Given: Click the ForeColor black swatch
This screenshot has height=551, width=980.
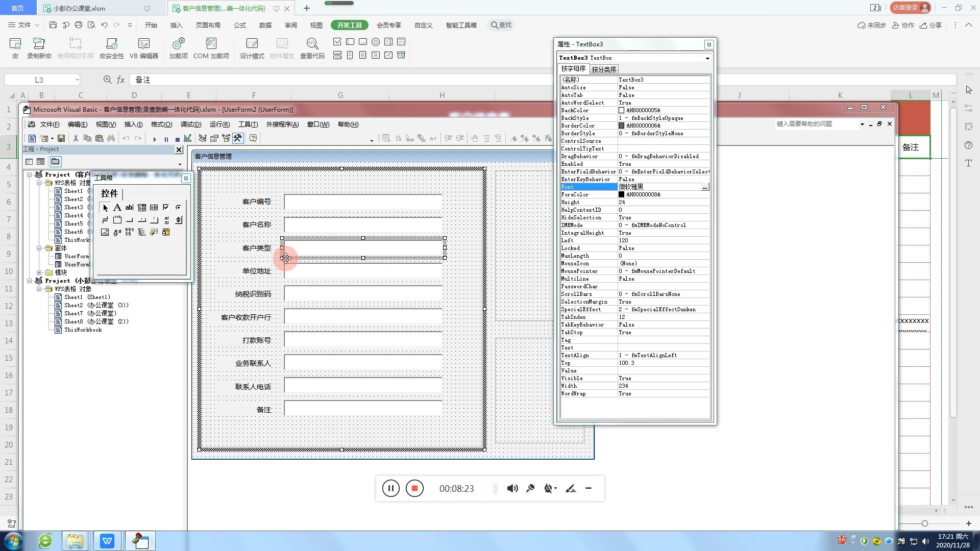Looking at the screenshot, I should pos(621,194).
